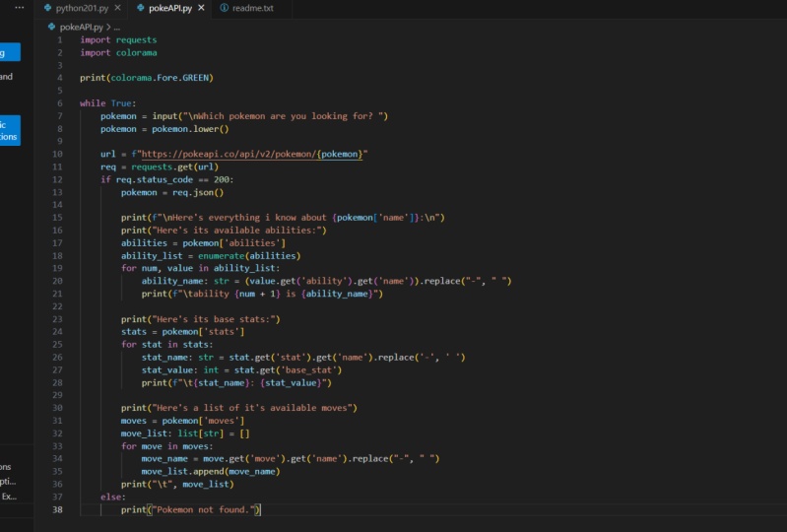
Task: Click line number 22 in the gutter
Action: (x=58, y=306)
